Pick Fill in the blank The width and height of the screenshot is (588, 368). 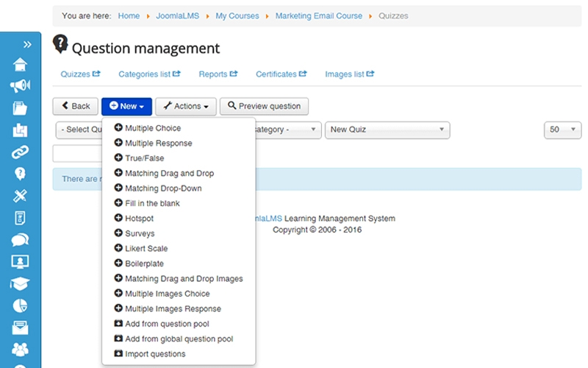click(x=152, y=203)
